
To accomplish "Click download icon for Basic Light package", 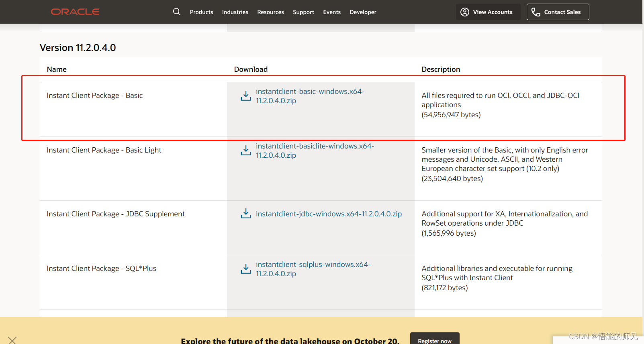I will (x=246, y=151).
